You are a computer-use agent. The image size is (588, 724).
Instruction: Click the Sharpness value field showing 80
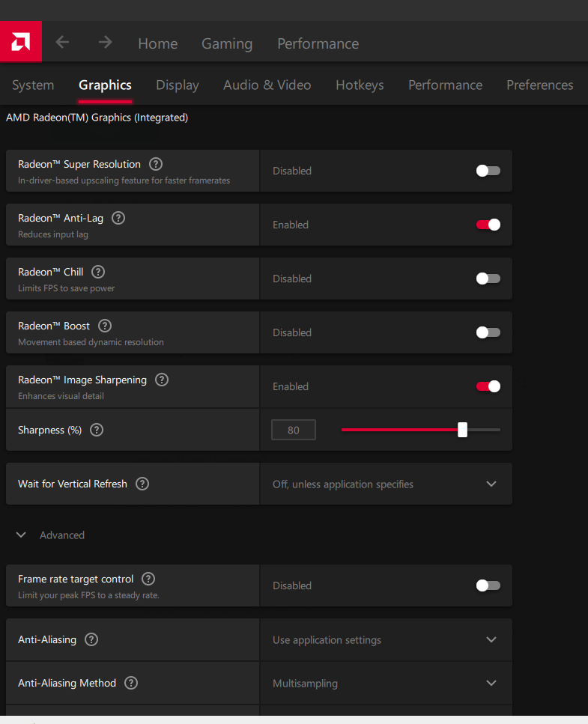pyautogui.click(x=294, y=430)
